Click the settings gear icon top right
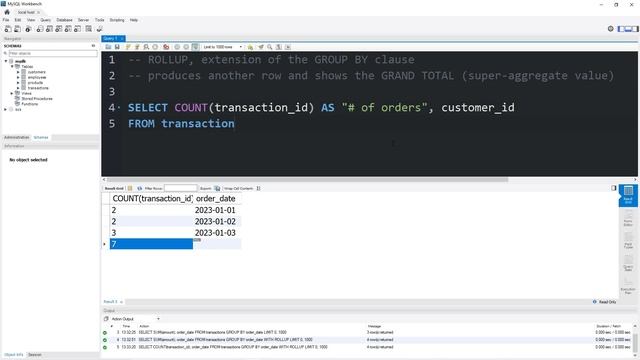Viewport: 640px width, 360px height. [x=611, y=29]
